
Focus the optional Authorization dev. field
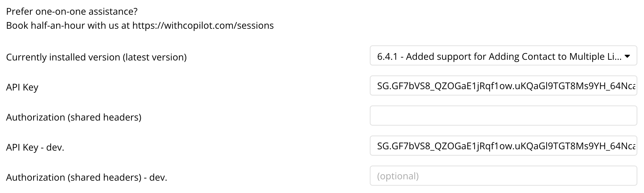tap(503, 176)
